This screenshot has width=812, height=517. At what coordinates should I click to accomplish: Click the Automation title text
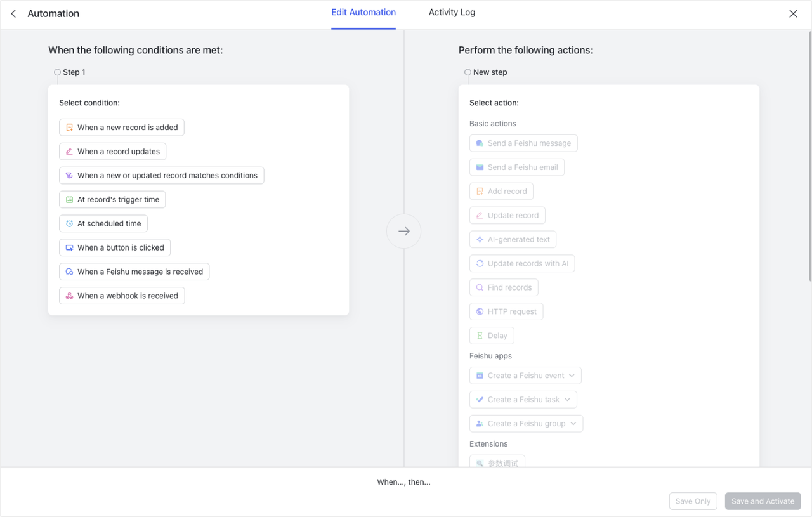click(53, 13)
